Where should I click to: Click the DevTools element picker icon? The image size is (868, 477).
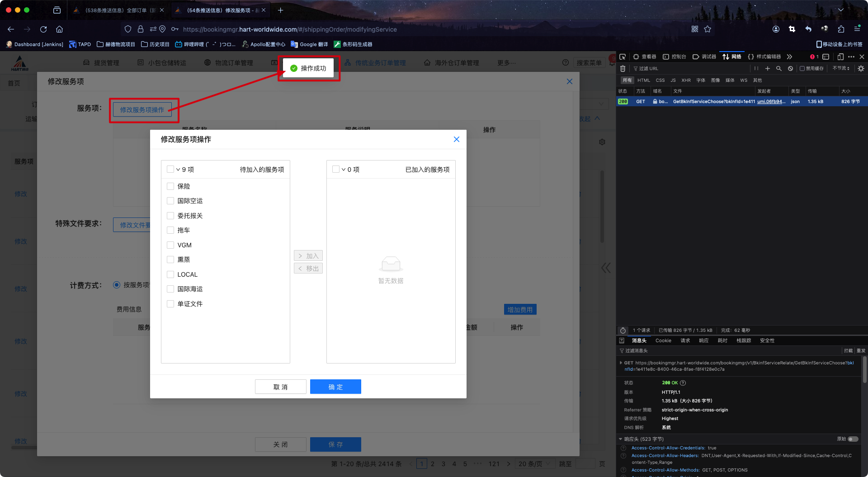click(x=623, y=57)
